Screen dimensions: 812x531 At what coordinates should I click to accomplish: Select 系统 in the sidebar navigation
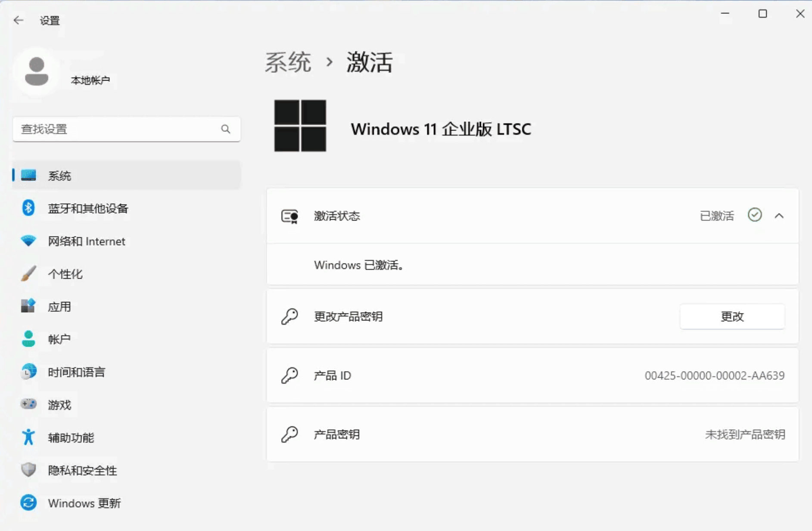pos(59,175)
